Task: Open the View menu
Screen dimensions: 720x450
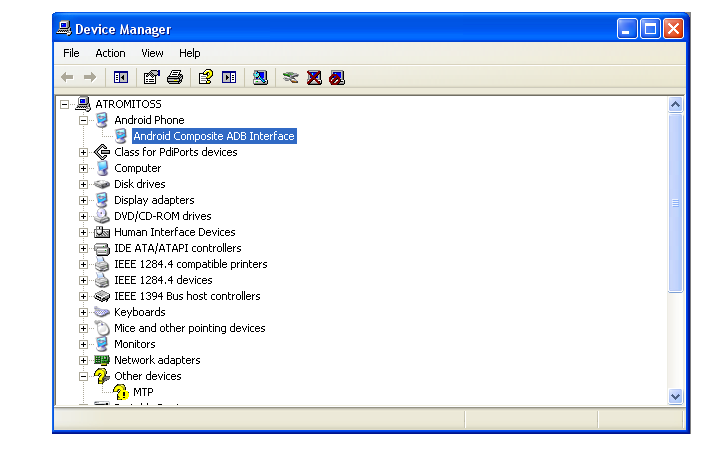Action: (152, 53)
